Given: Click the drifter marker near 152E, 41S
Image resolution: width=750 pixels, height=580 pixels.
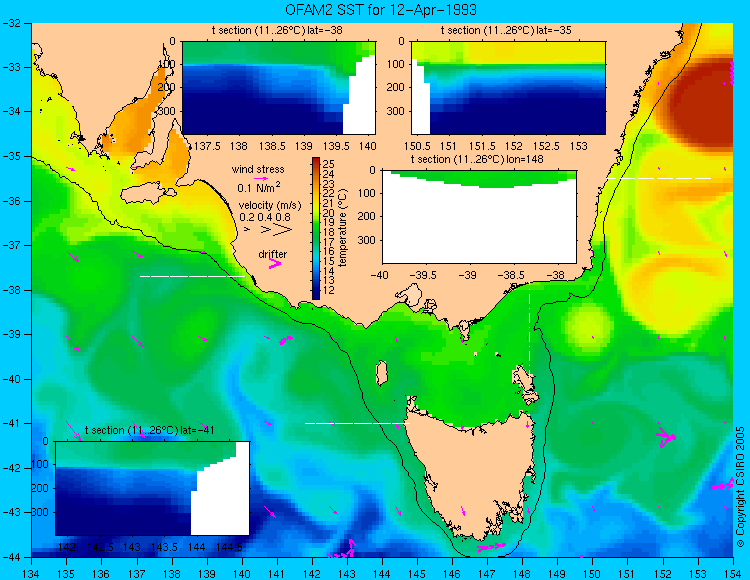Looking at the screenshot, I should 666,437.
